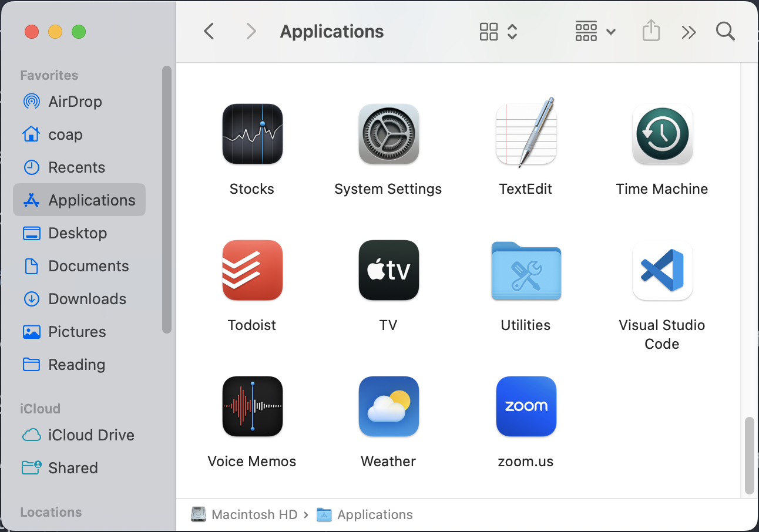Open Voice Memos

(x=252, y=406)
